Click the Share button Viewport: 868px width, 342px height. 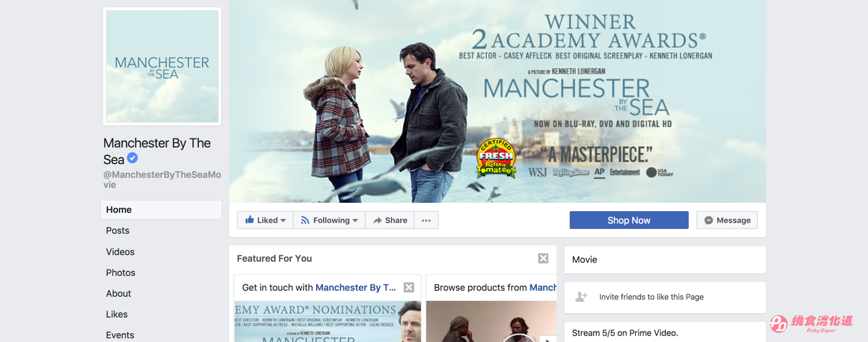(390, 220)
